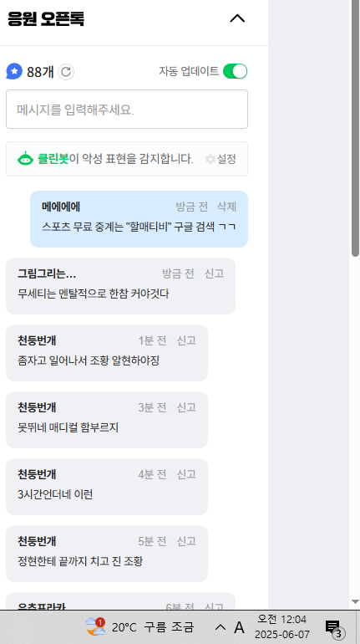360x644 pixels.
Task: Click 신고 on the 못뛰네 매디컬 message
Action: click(x=186, y=407)
